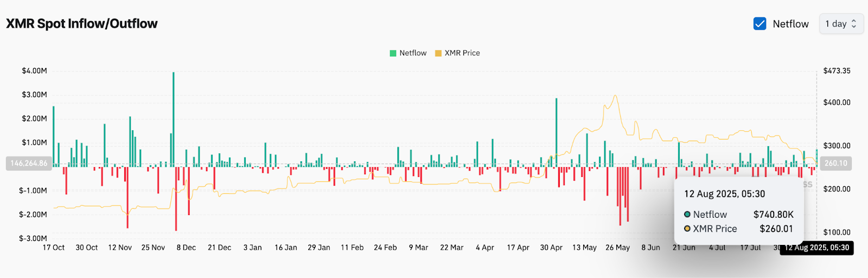
Task: Click the up/down arrows on interval selector
Action: pos(854,24)
